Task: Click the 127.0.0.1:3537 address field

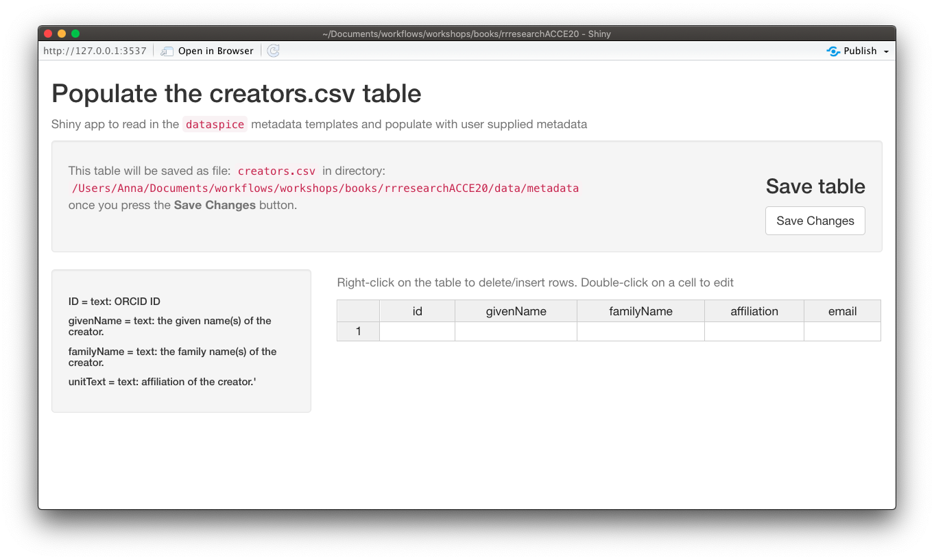Action: (95, 51)
